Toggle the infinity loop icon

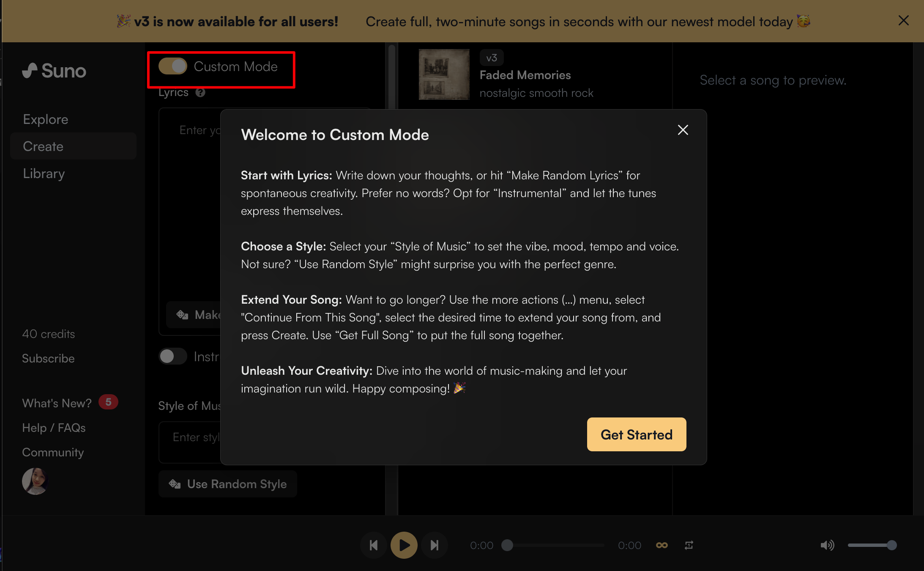point(662,545)
